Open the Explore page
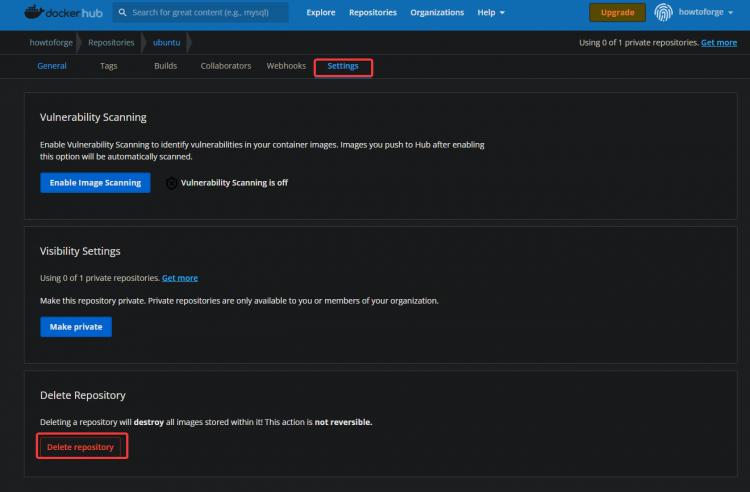 pyautogui.click(x=321, y=13)
